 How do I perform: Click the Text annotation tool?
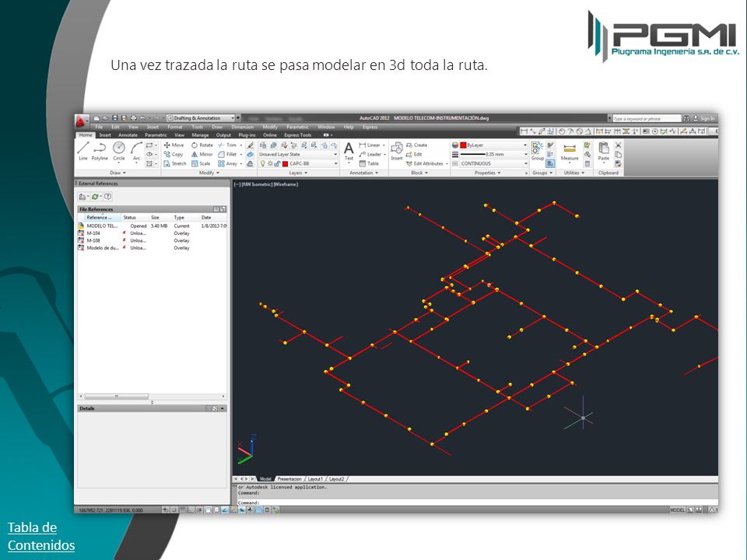click(x=349, y=152)
